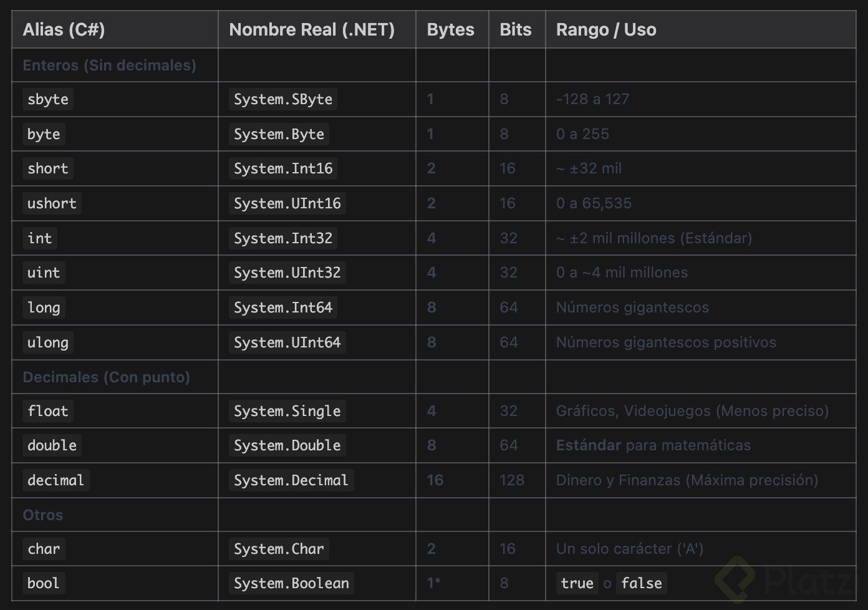The height and width of the screenshot is (610, 868).
Task: Select the "Otros" section heading
Action: [42, 515]
